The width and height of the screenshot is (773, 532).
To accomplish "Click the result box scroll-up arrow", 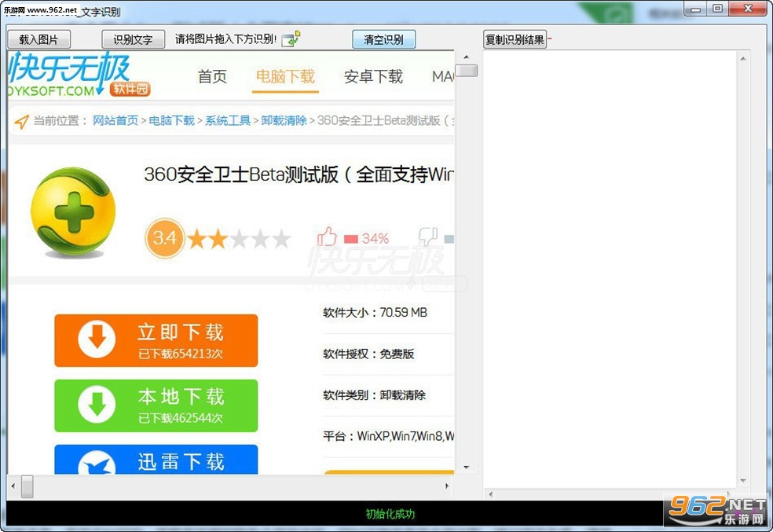I will pyautogui.click(x=743, y=59).
